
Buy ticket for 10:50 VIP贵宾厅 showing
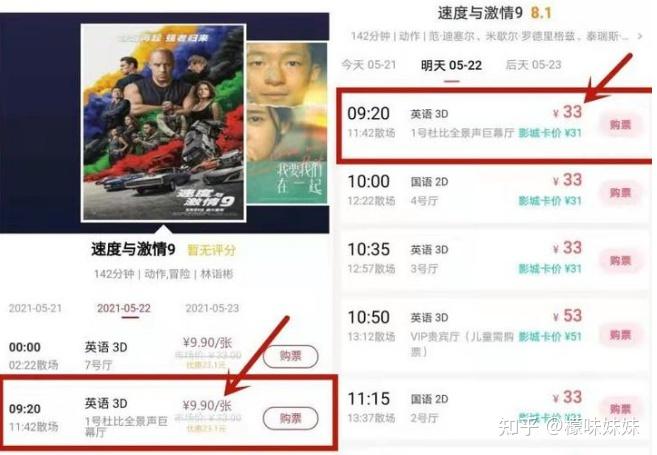[620, 334]
